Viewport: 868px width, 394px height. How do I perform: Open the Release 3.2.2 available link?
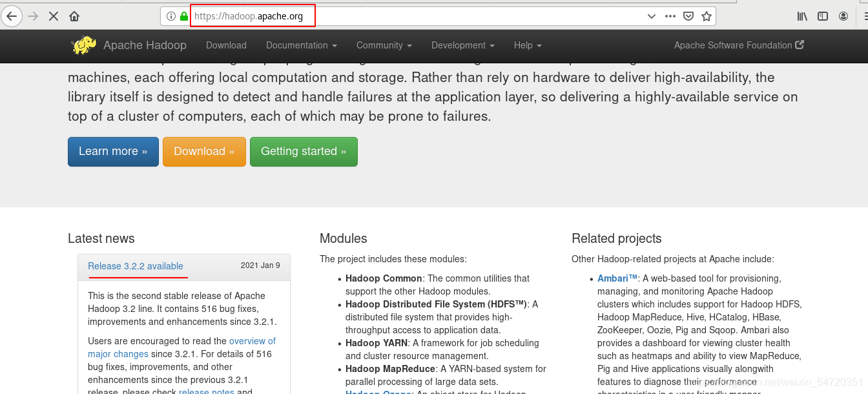(136, 266)
